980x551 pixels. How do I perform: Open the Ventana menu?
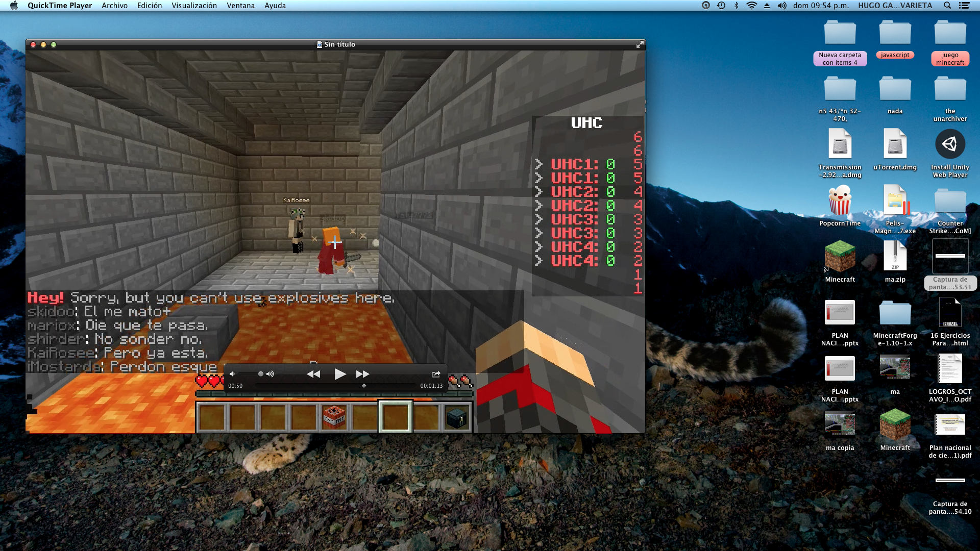(240, 6)
